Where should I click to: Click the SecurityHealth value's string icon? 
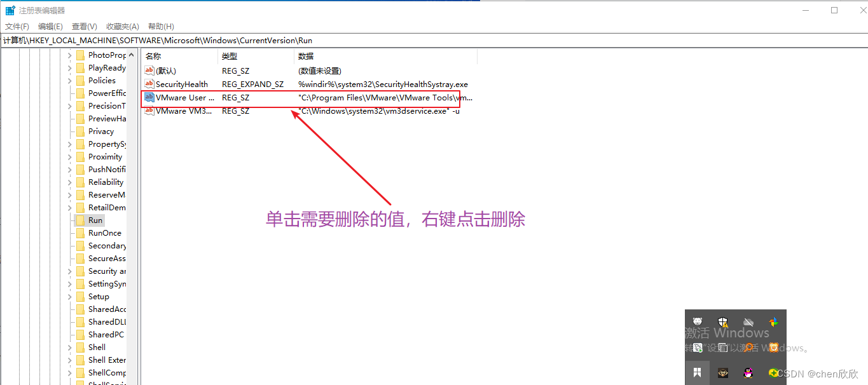149,84
